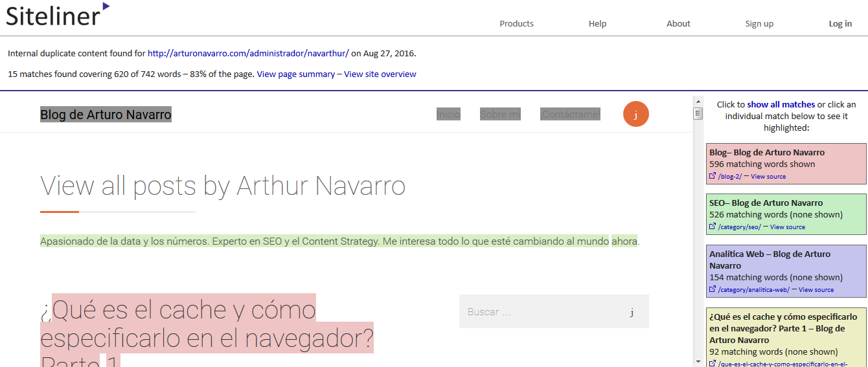Screen dimensions: 868x367
Task: Open external link icon for /blog-2/
Action: (x=713, y=176)
